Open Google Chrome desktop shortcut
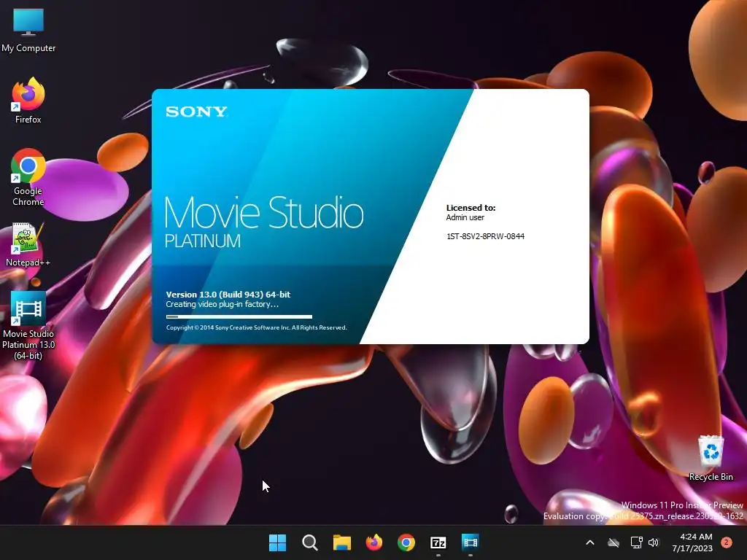 28,177
